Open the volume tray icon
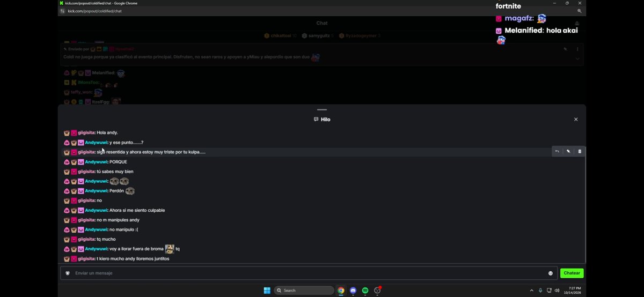644x297 pixels. click(x=557, y=290)
